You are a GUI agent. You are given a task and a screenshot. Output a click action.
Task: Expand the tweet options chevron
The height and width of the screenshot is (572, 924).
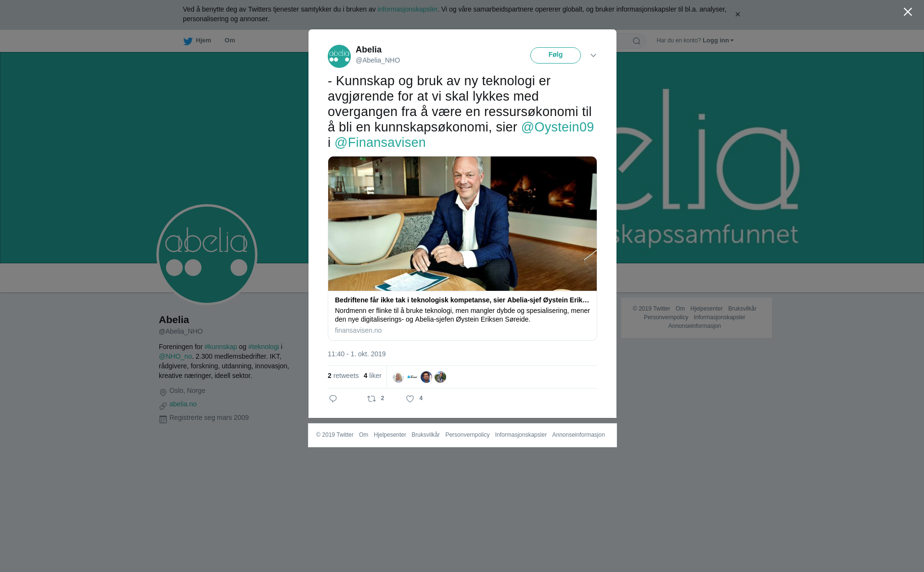pos(593,56)
